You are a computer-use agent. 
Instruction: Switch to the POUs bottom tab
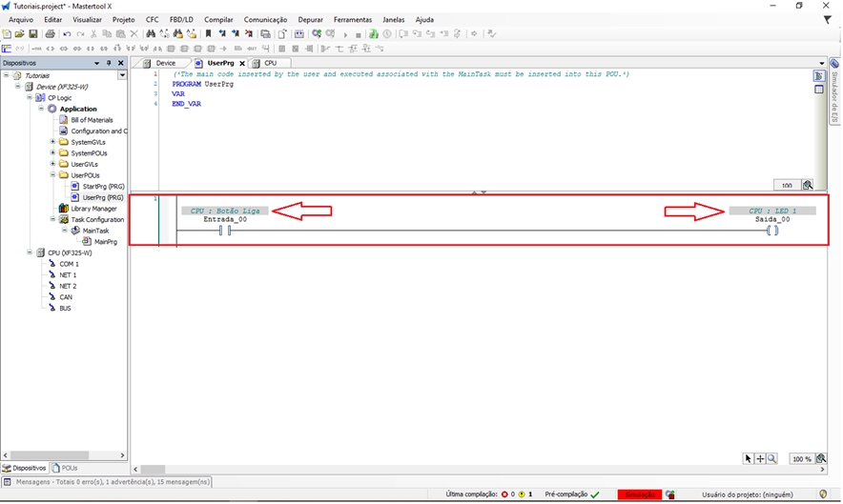65,468
